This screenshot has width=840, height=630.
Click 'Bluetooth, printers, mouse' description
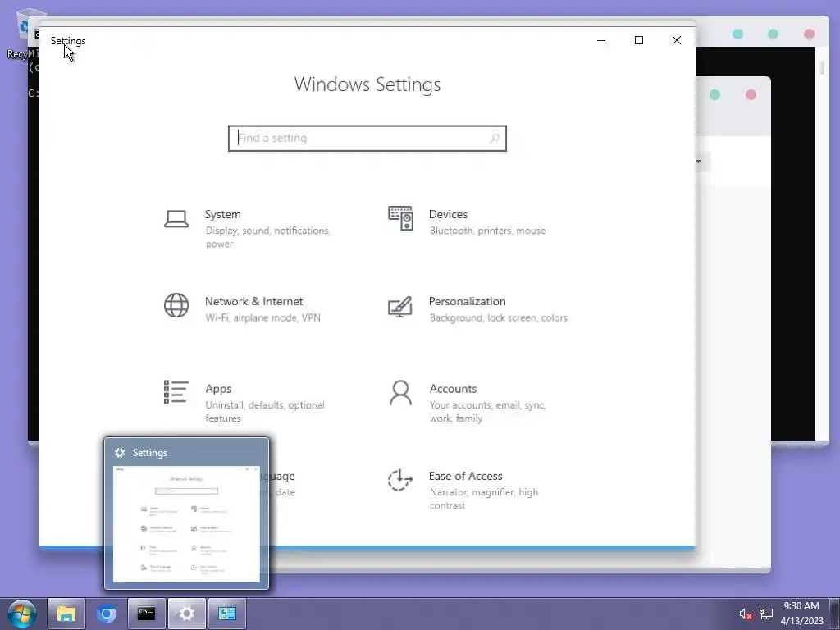pos(487,231)
